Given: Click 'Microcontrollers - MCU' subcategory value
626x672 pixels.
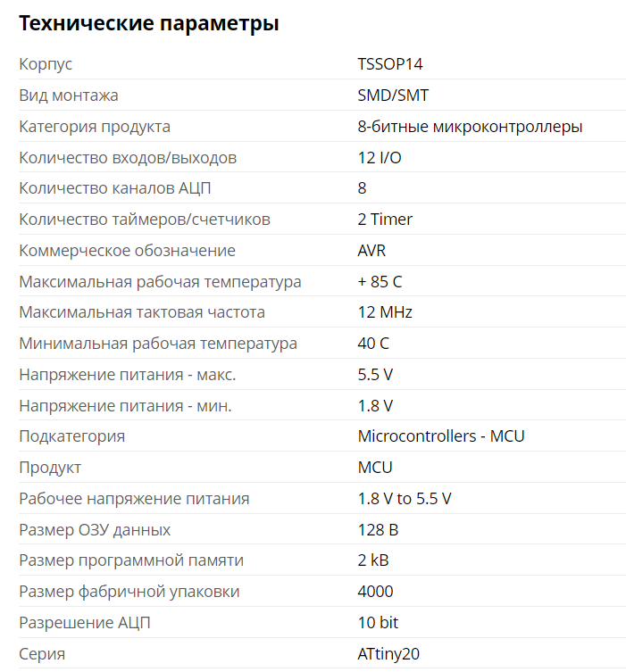Looking at the screenshot, I should click(x=441, y=436).
